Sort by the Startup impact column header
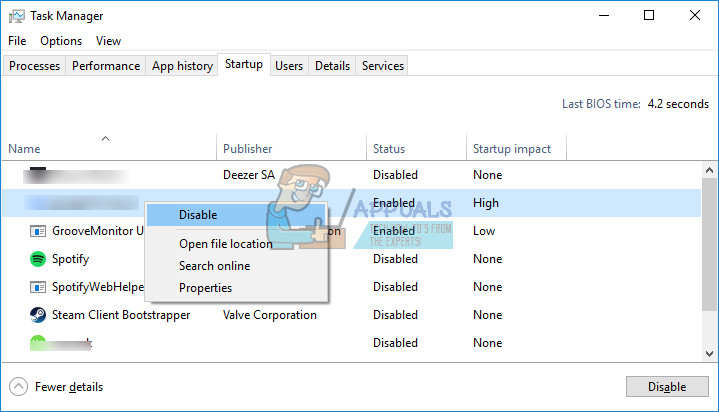 click(x=516, y=148)
